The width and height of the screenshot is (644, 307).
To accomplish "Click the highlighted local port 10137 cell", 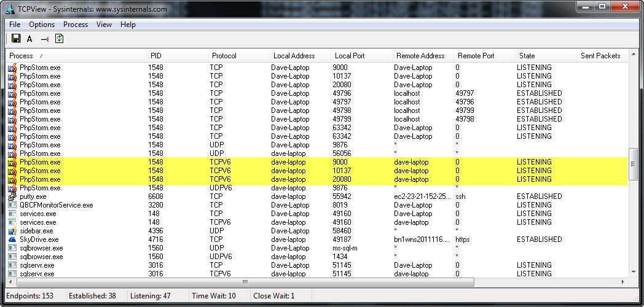I will coord(342,171).
